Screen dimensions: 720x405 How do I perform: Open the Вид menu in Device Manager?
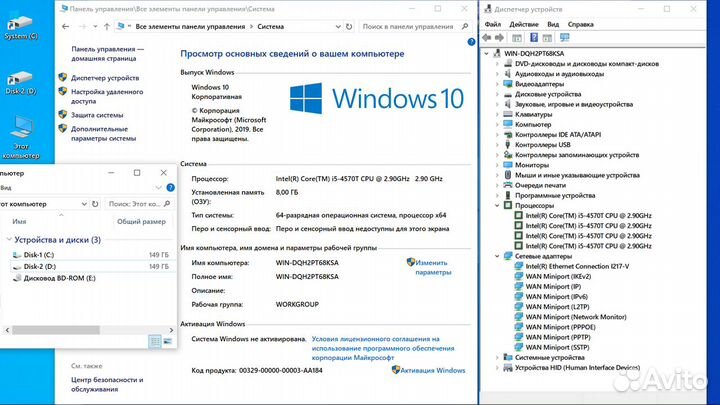[x=553, y=24]
